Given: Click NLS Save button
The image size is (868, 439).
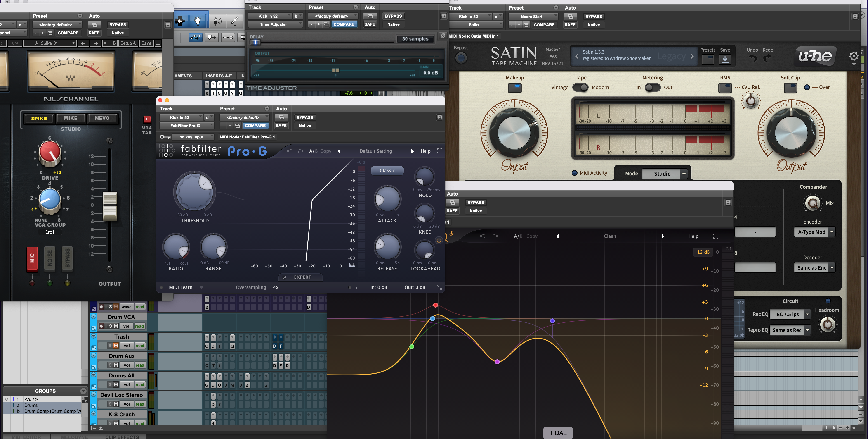Looking at the screenshot, I should tap(146, 43).
